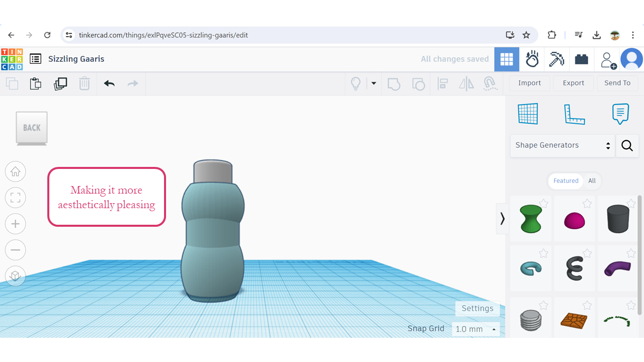Favorite the dark squiggle shape star
Screen dimensions: 644x362
click(587, 253)
